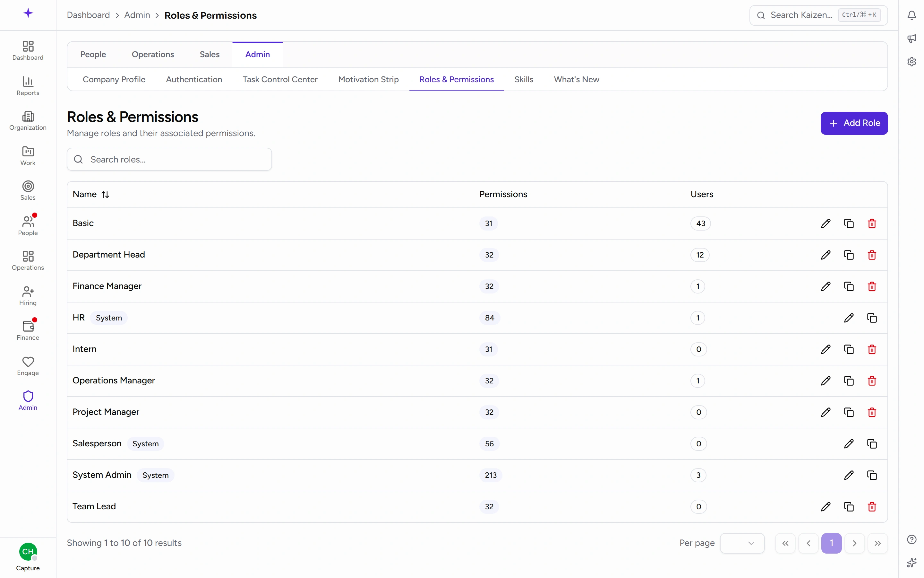Sort roles by Name column
Image resolution: width=924 pixels, height=578 pixels.
(x=91, y=194)
